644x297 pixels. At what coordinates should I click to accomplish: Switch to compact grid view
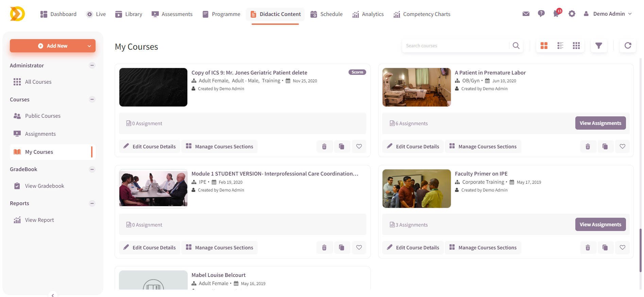coord(576,46)
